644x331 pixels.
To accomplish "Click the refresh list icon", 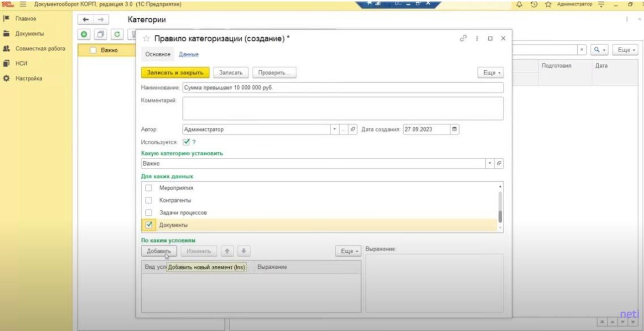I will click(117, 34).
